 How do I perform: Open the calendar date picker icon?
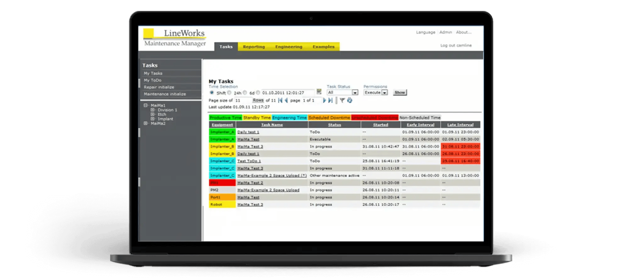click(x=319, y=92)
